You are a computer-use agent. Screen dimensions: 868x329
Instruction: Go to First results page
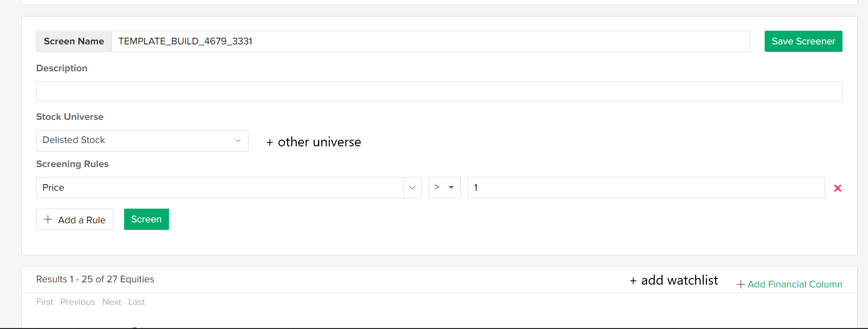point(45,302)
